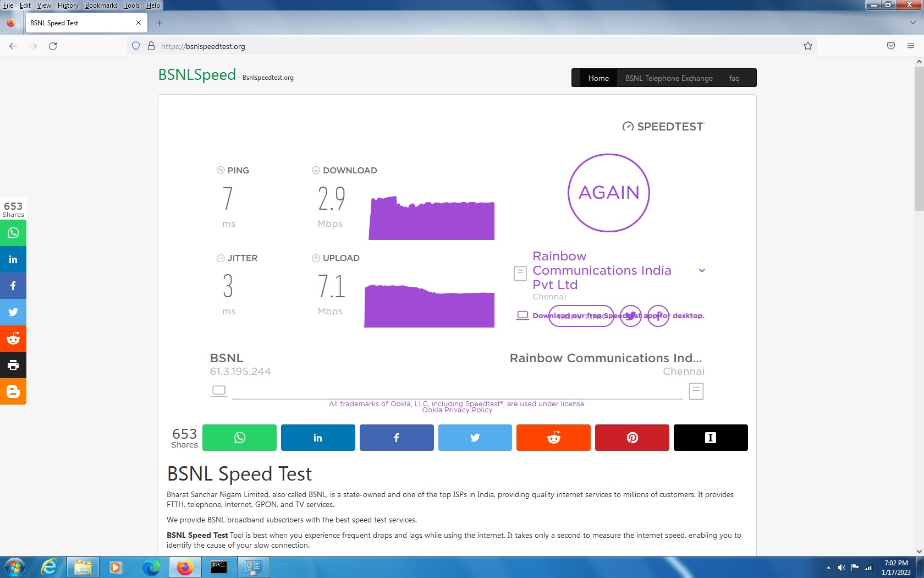Viewport: 924px width, 578px height.
Task: Click the address bar URL field
Action: (440, 46)
